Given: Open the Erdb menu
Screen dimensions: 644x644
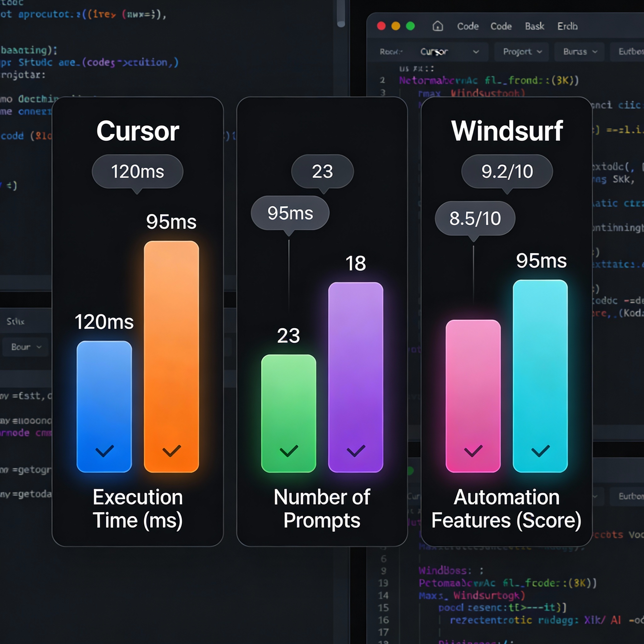Looking at the screenshot, I should (x=567, y=26).
